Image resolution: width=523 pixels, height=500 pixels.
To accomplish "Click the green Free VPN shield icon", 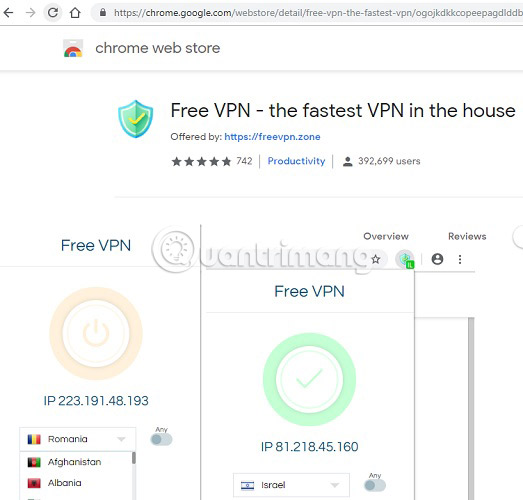I will point(135,119).
